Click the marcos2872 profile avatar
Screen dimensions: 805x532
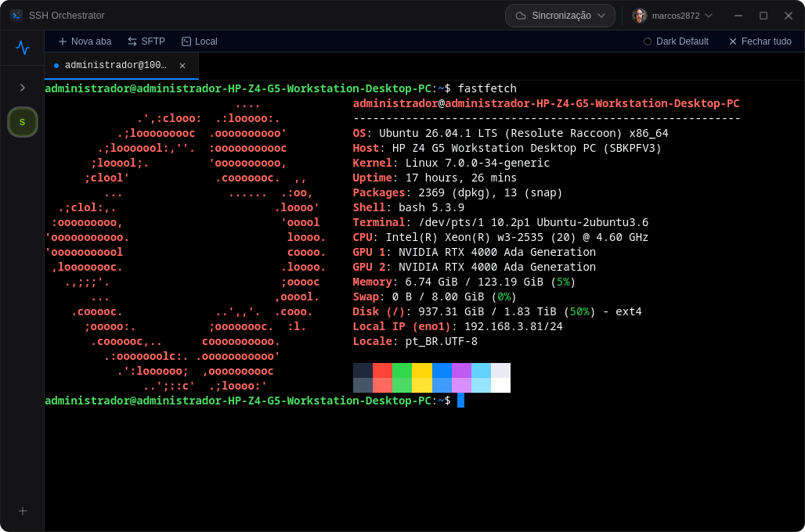pyautogui.click(x=640, y=16)
